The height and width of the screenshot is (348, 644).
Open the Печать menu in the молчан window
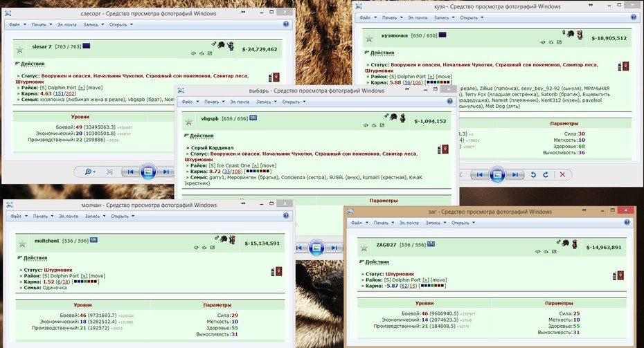click(x=43, y=216)
